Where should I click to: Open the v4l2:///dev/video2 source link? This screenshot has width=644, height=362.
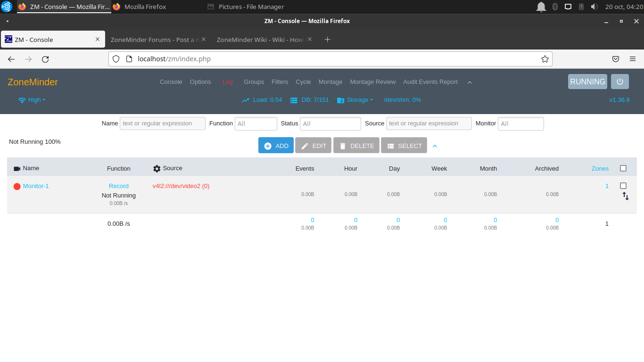(x=181, y=186)
